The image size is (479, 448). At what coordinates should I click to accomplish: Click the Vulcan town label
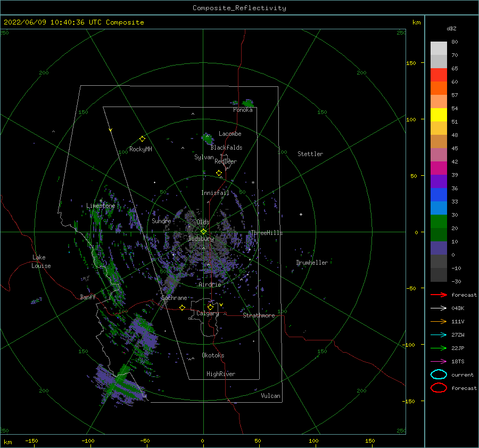271,396
